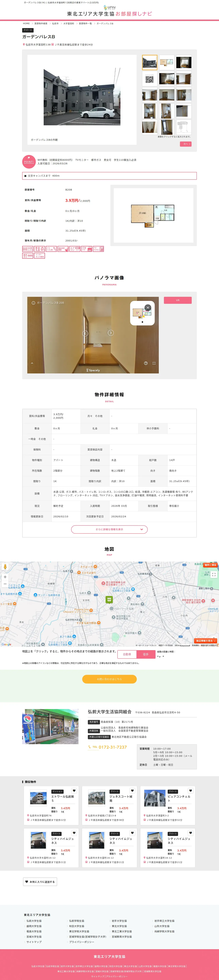Enter panorama fullscreen mode

[154, 363]
